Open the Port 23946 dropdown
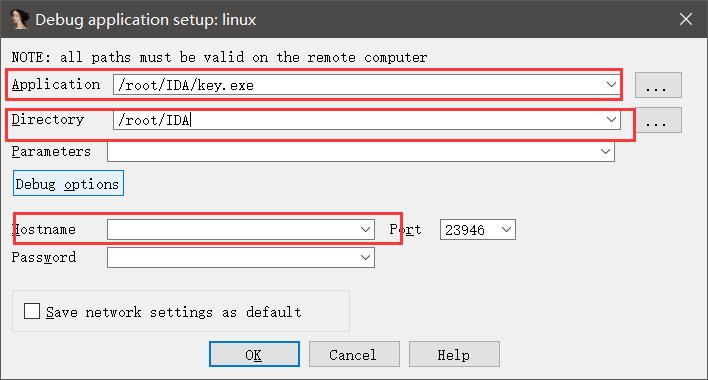The image size is (708, 380). (507, 230)
